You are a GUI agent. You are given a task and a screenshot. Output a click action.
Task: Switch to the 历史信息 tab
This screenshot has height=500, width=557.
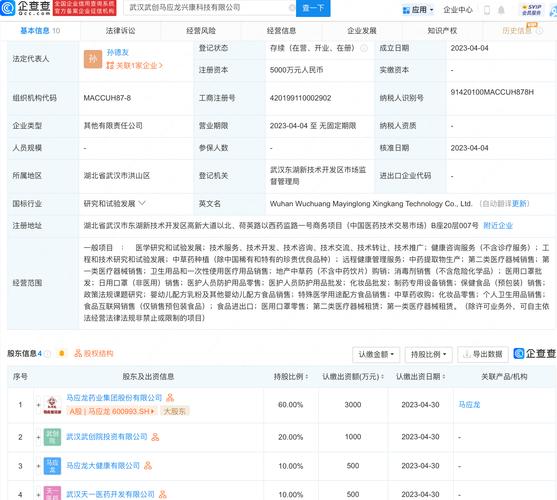point(517,31)
